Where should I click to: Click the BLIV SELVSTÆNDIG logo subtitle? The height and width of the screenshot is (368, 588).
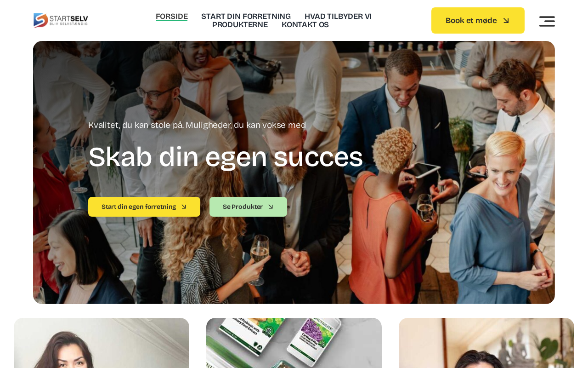pyautogui.click(x=68, y=24)
